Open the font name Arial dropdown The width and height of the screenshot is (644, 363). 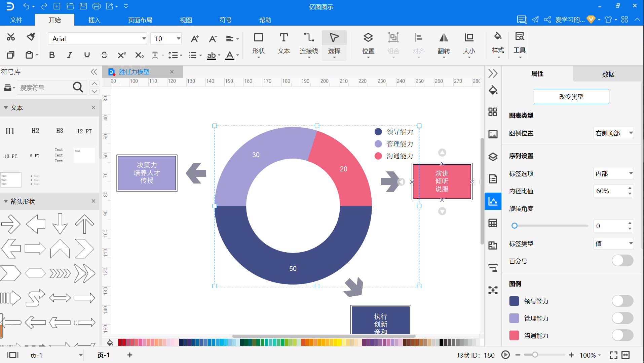click(144, 38)
